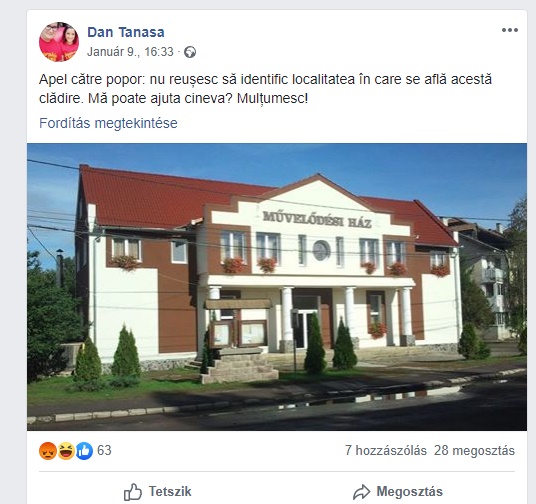
Task: Open the Dan Tanasa profile name link
Action: tap(126, 32)
